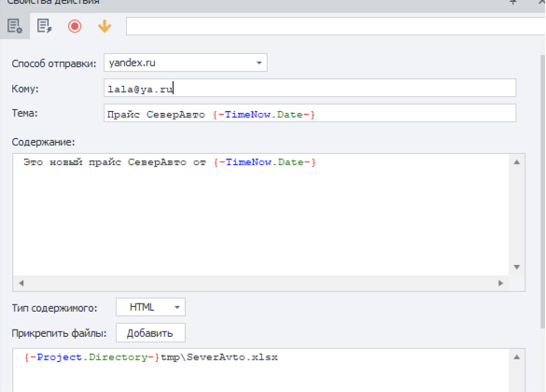Screen dimensions: 546x392
Task: Click the empty toolbar comment field
Action: (336, 26)
